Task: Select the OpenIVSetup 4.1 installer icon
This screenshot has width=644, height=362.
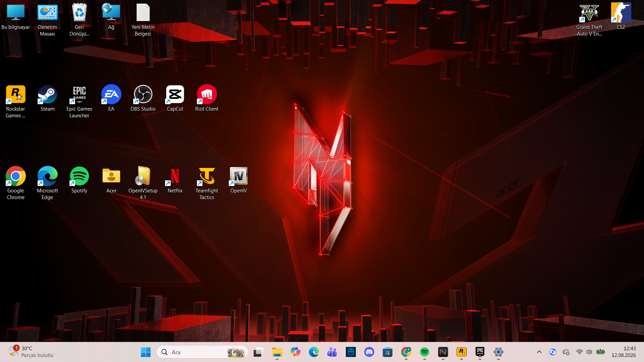Action: pyautogui.click(x=143, y=184)
